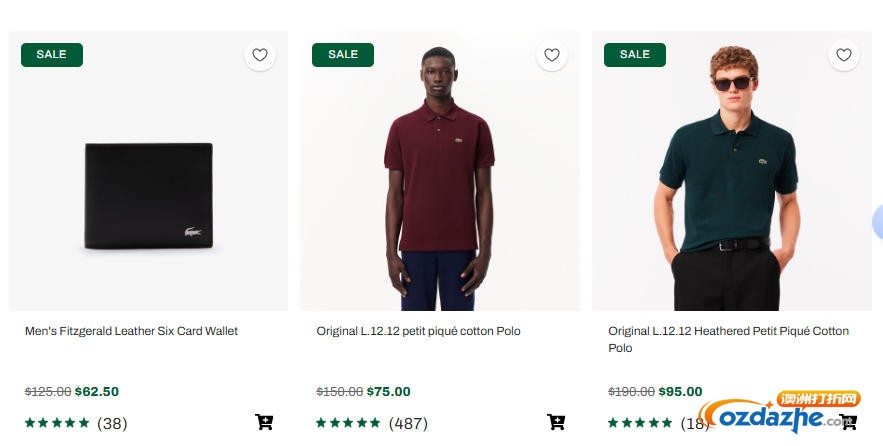Image resolution: width=883 pixels, height=446 pixels.
Task: Add Heathered Petit Piqué Polo to cart
Action: coord(848,422)
